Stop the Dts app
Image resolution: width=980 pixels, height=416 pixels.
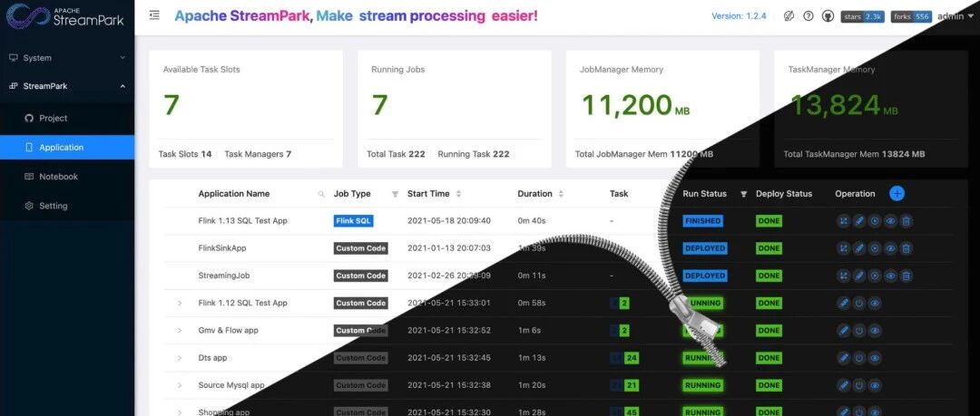(859, 358)
